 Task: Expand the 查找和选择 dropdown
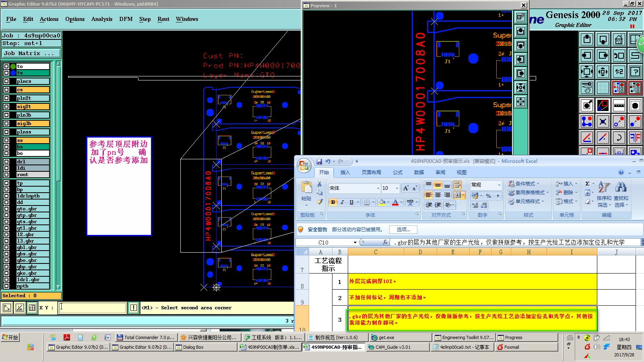(x=621, y=195)
